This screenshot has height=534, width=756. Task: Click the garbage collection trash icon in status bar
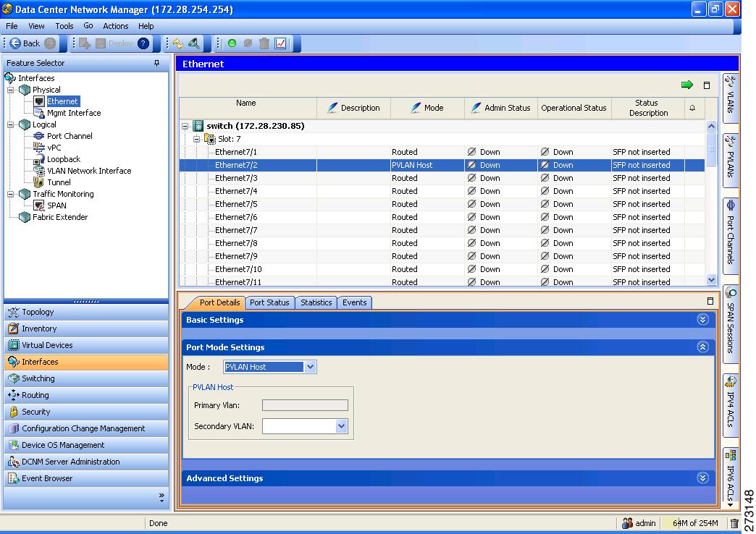point(734,523)
